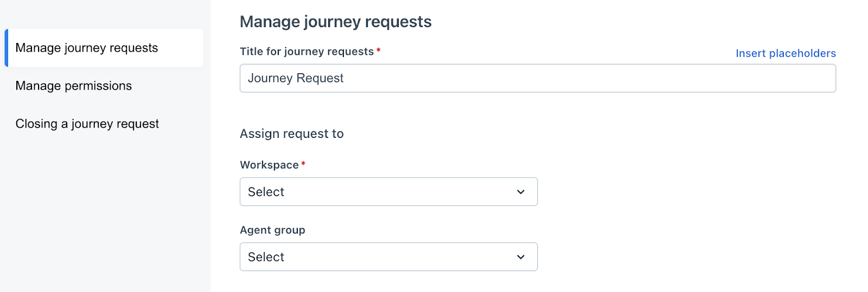Click the red asterisk beside Workspace
Viewport: 868px width, 292px height.
coord(303,163)
